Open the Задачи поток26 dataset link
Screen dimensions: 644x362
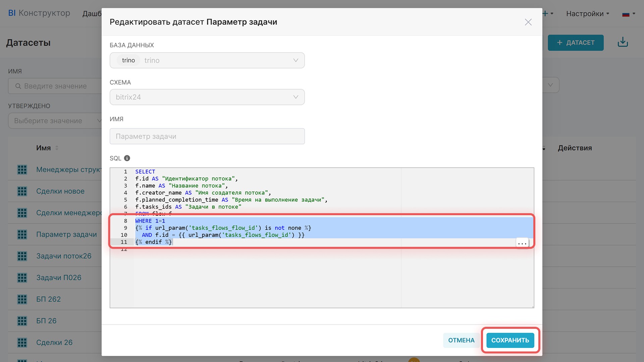[64, 256]
